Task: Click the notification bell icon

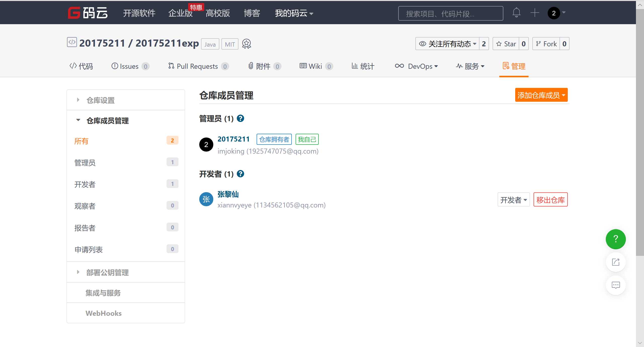Action: click(x=516, y=13)
